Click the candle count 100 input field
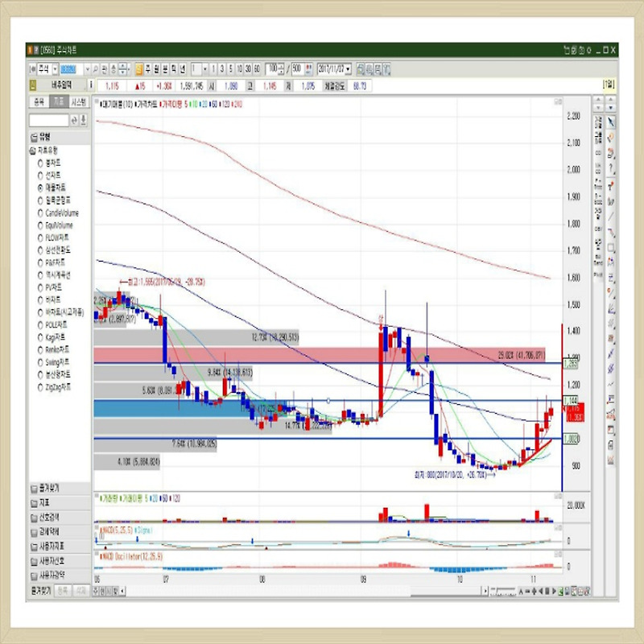The image size is (644, 644). 272,69
